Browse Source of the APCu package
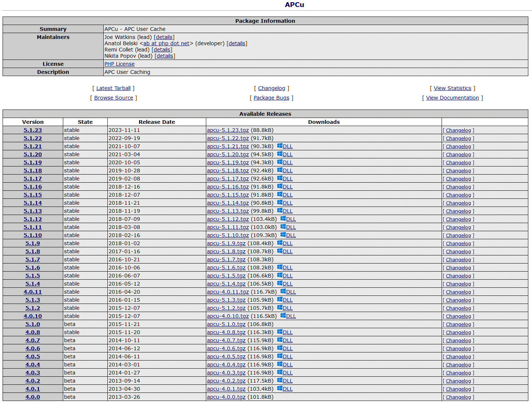532x405 pixels. click(x=114, y=98)
